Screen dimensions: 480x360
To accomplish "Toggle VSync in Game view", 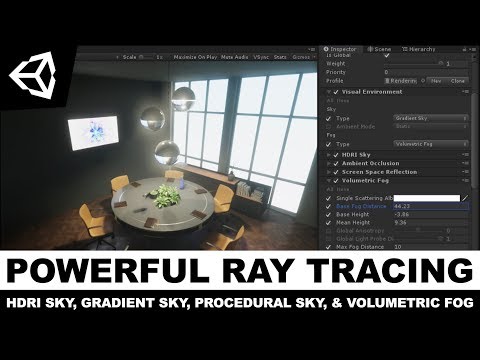I will point(261,57).
